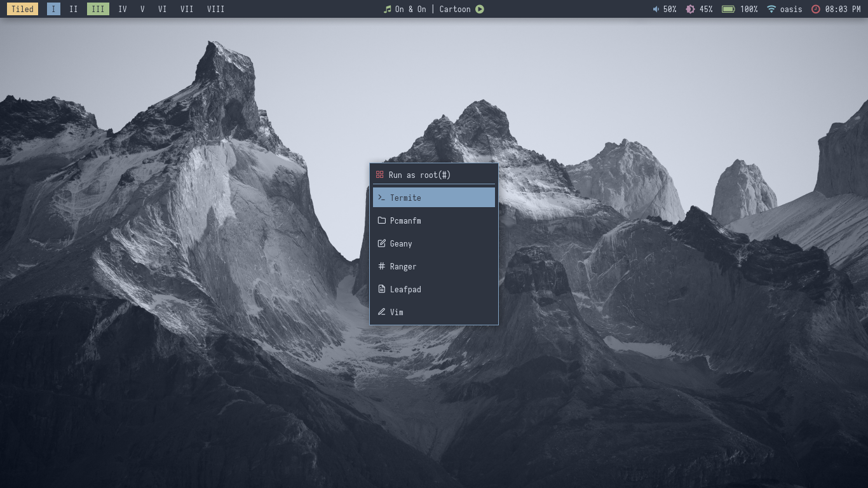This screenshot has width=868, height=488.
Task: Click the Geany edit icon
Action: 381,243
